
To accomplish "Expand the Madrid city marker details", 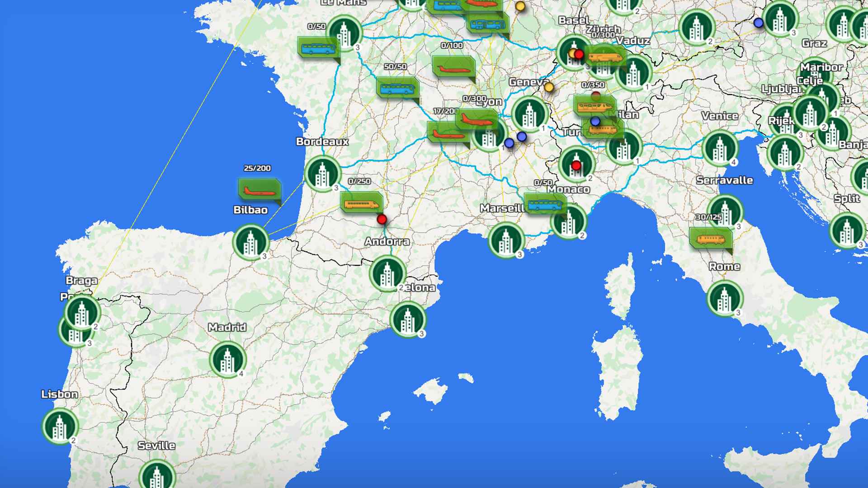I will tap(227, 360).
